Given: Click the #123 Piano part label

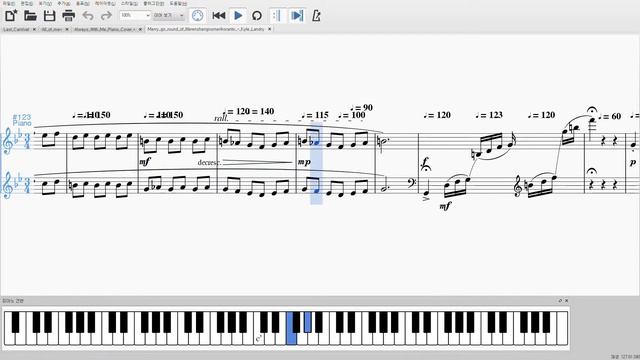Looking at the screenshot, I should point(22,120).
